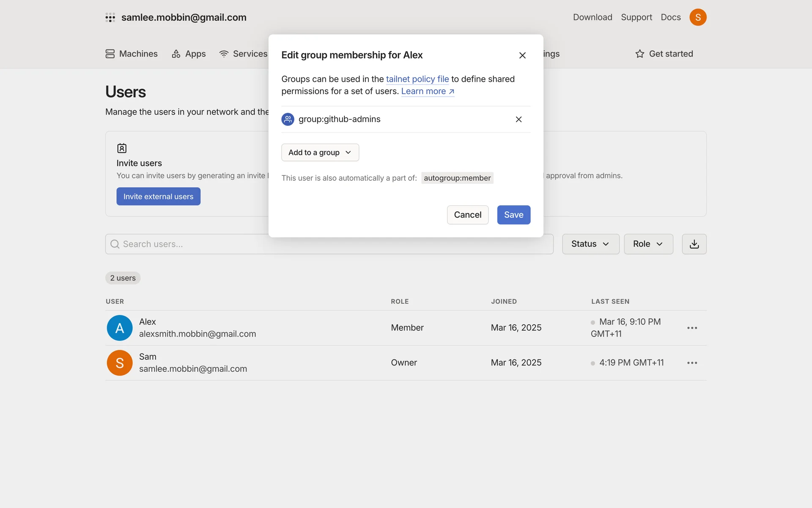Cancel editing group membership
Screen dimensions: 812x508
(x=467, y=215)
